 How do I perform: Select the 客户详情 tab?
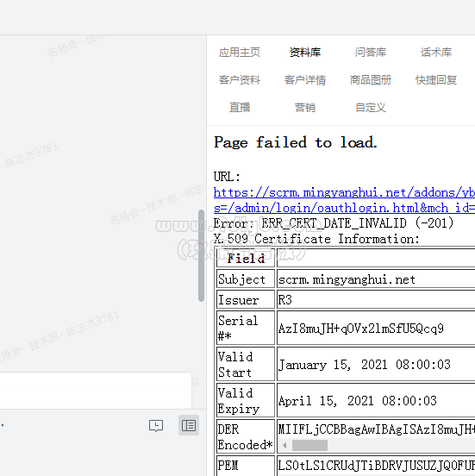[x=305, y=80]
